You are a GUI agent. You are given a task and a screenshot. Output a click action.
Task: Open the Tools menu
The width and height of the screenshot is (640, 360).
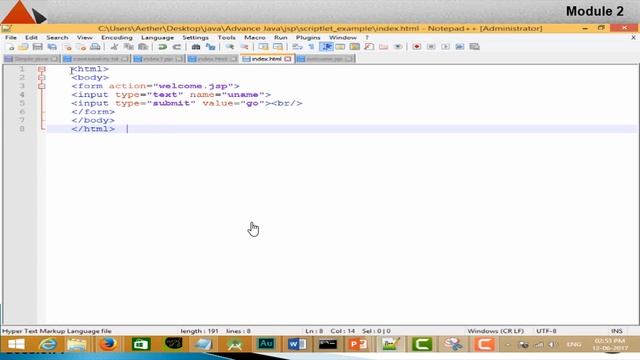pyautogui.click(x=226, y=38)
